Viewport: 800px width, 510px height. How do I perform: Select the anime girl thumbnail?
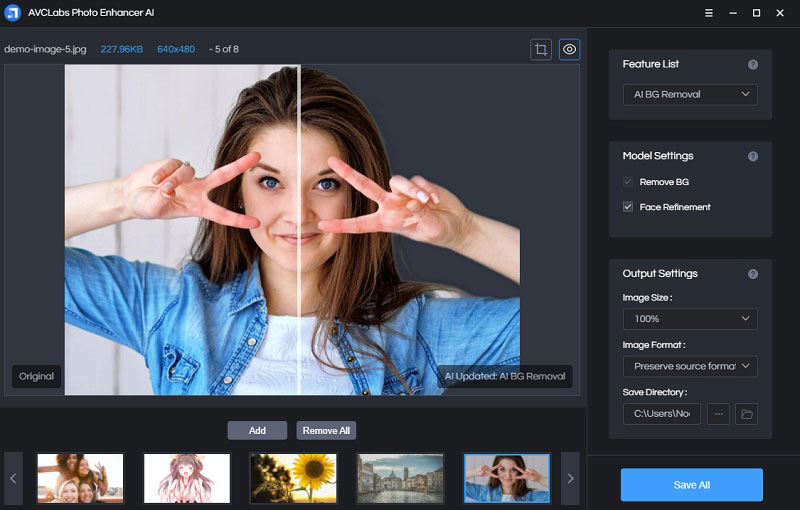click(x=187, y=478)
